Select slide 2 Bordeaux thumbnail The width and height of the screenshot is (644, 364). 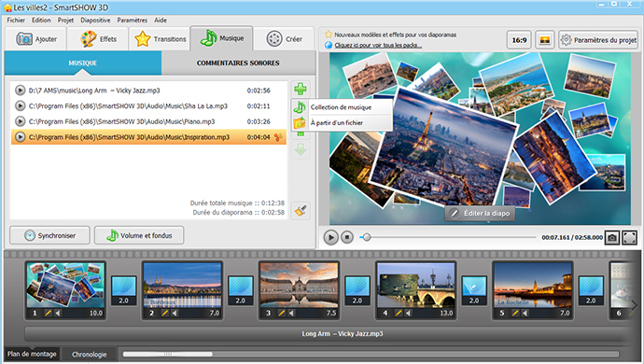tap(182, 285)
